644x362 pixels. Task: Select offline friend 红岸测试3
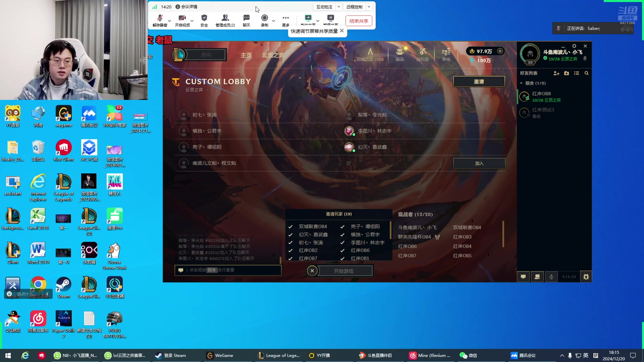coord(554,113)
